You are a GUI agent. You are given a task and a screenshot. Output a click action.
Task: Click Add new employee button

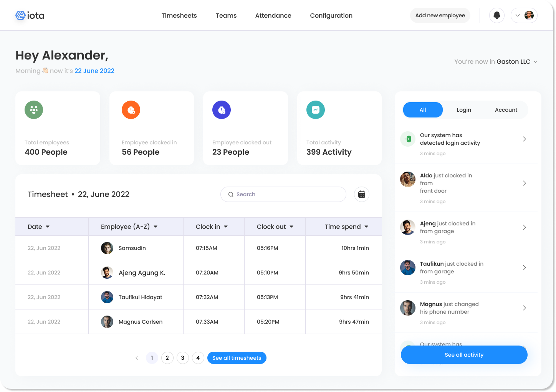440,15
